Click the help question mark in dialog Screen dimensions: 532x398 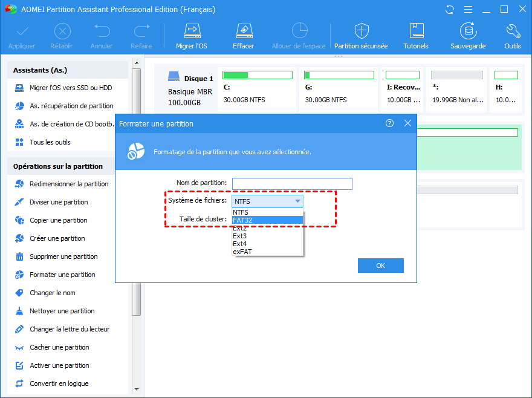[x=389, y=123]
